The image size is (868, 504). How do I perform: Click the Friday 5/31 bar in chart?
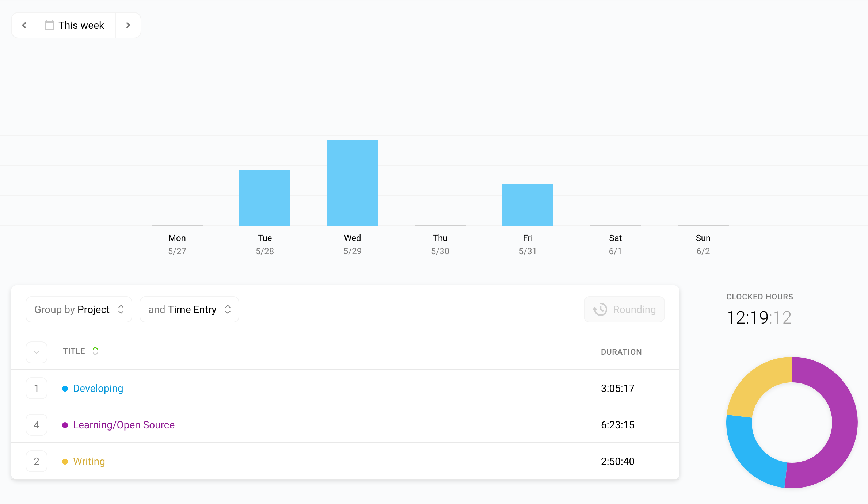[528, 205]
